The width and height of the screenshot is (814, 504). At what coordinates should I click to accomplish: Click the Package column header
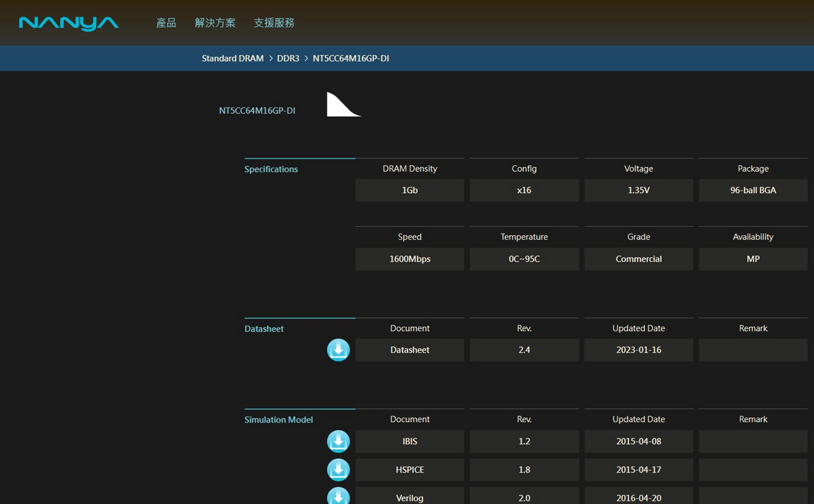tap(753, 169)
